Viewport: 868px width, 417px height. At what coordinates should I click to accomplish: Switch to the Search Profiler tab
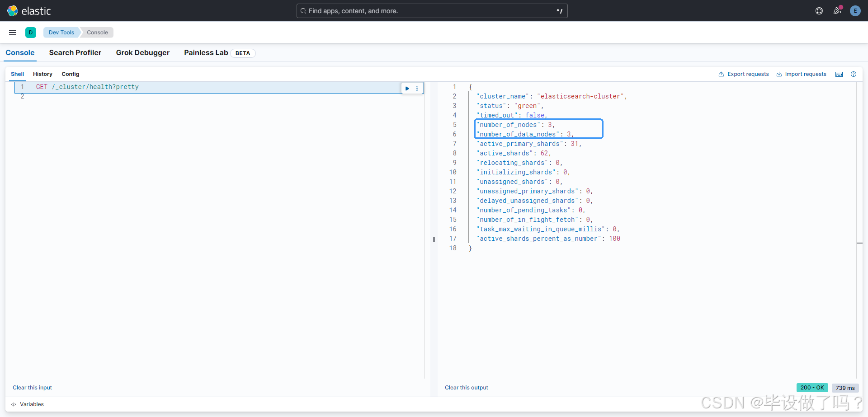coord(75,53)
